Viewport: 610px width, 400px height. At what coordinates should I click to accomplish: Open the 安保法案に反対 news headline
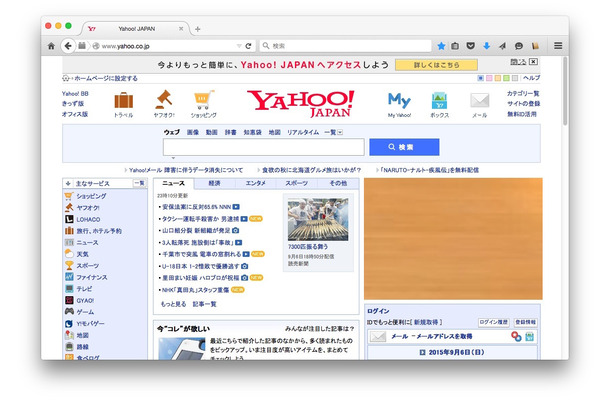(x=196, y=207)
